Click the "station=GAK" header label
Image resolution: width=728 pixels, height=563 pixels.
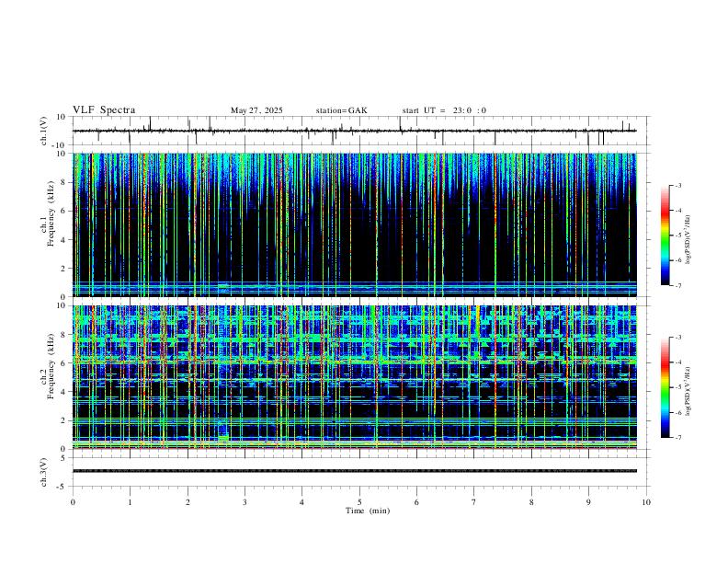pos(342,110)
